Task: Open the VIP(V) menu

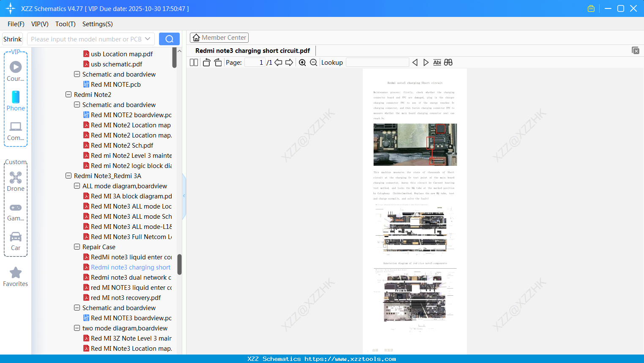Action: pyautogui.click(x=40, y=24)
